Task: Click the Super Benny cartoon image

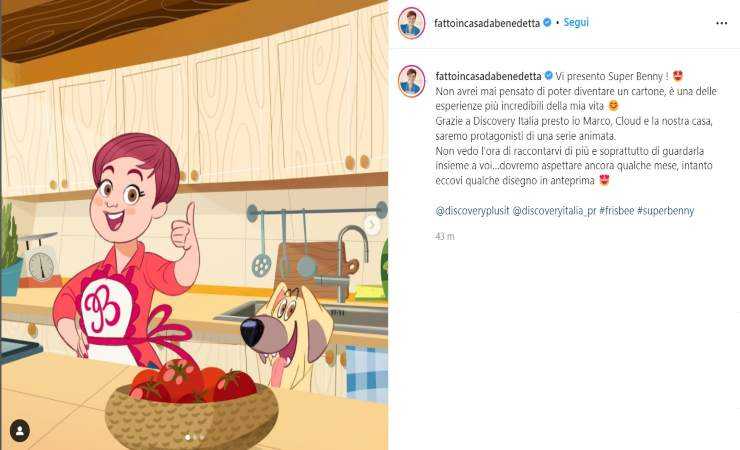Action: pyautogui.click(x=194, y=225)
